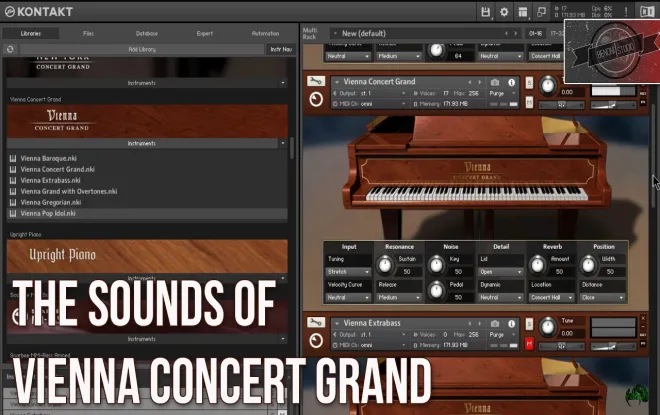Click the refresh libraries icon
The width and height of the screenshot is (660, 415).
pyautogui.click(x=10, y=49)
